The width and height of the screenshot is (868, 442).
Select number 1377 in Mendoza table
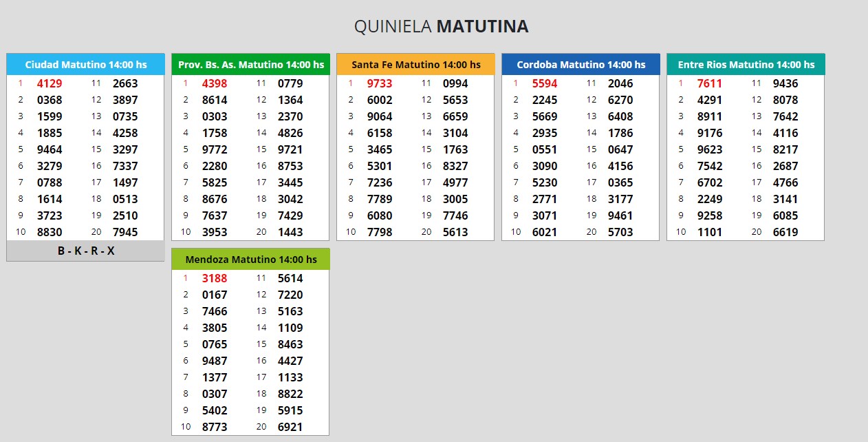[x=215, y=377]
